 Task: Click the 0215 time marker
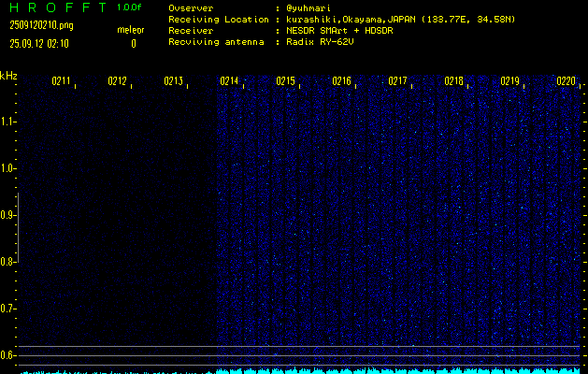285,81
